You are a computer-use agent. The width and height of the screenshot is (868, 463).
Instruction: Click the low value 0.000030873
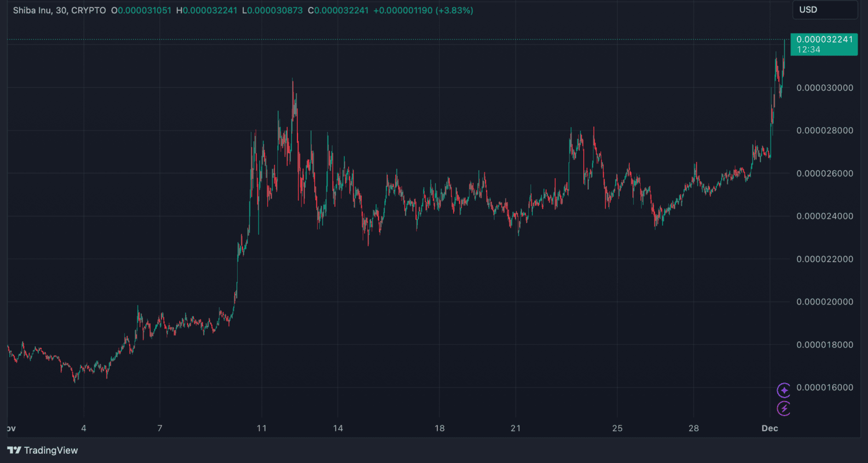tap(275, 10)
